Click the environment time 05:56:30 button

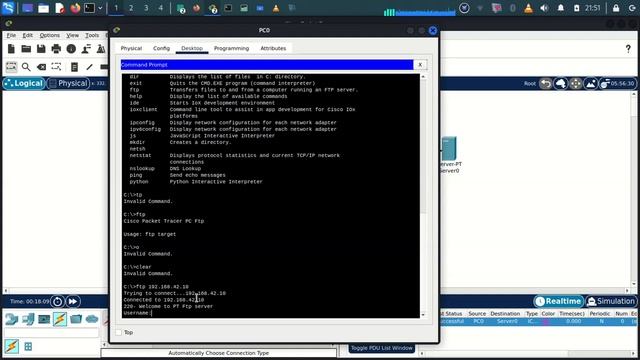click(x=618, y=84)
